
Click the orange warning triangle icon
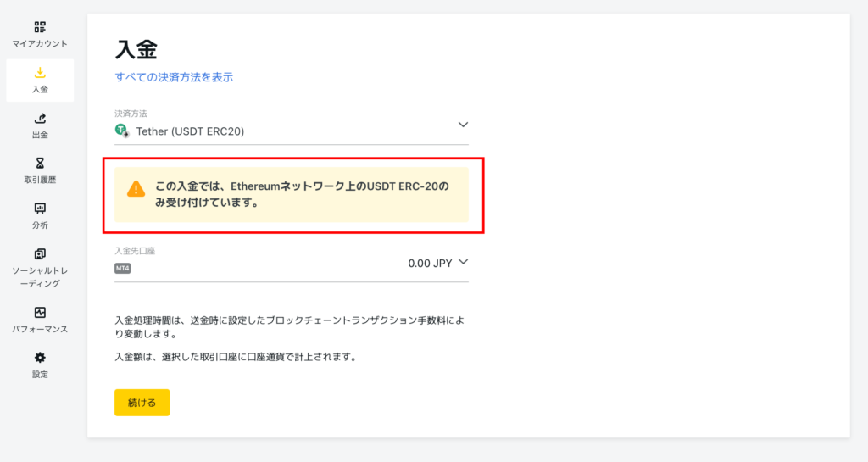pyautogui.click(x=136, y=189)
